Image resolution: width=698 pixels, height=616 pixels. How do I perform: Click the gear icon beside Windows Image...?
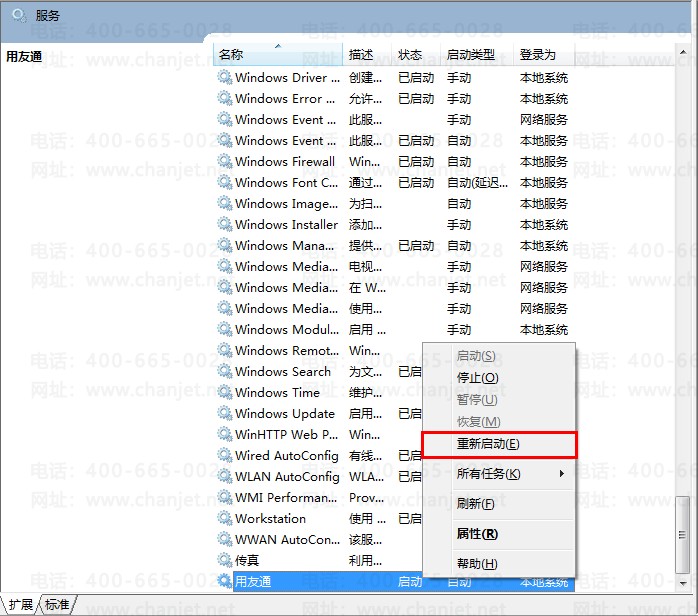coord(225,203)
